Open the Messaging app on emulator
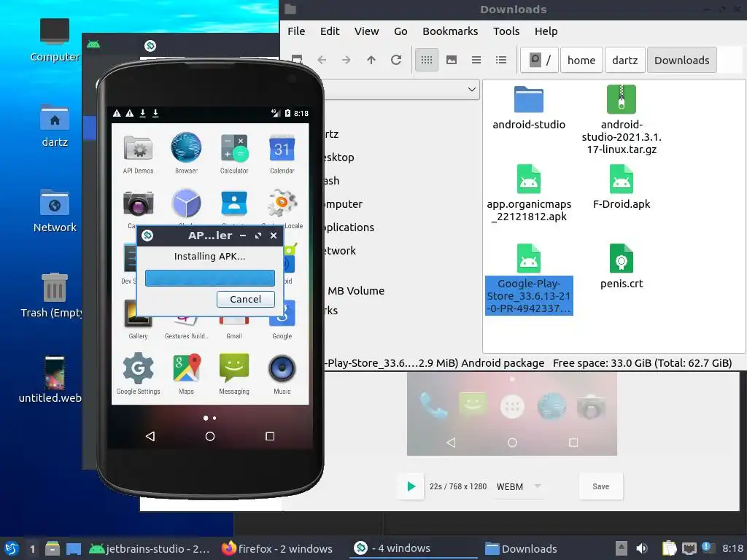This screenshot has height=560, width=747. click(234, 374)
